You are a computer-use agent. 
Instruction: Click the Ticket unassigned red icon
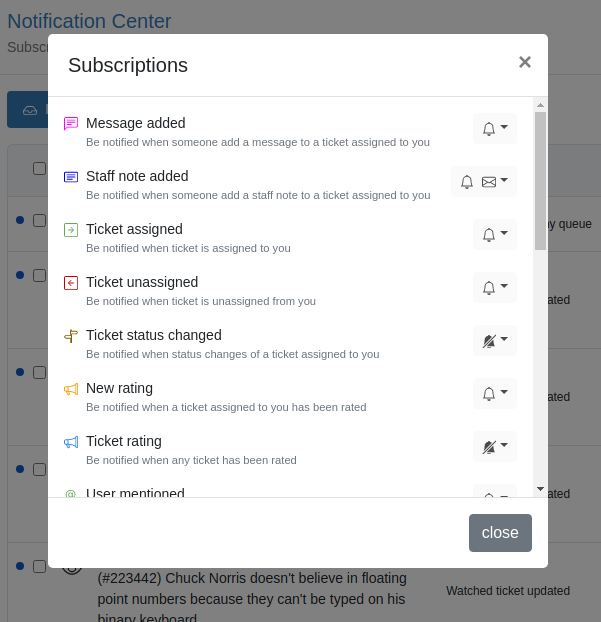(71, 283)
